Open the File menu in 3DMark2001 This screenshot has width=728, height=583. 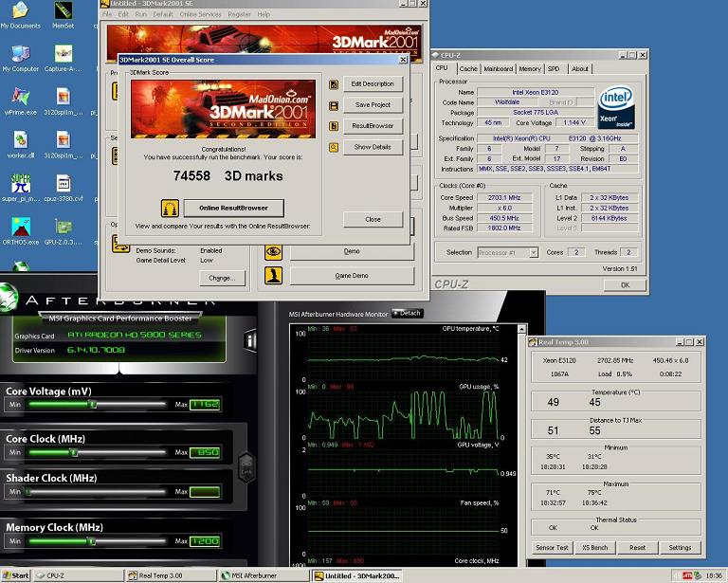(107, 14)
